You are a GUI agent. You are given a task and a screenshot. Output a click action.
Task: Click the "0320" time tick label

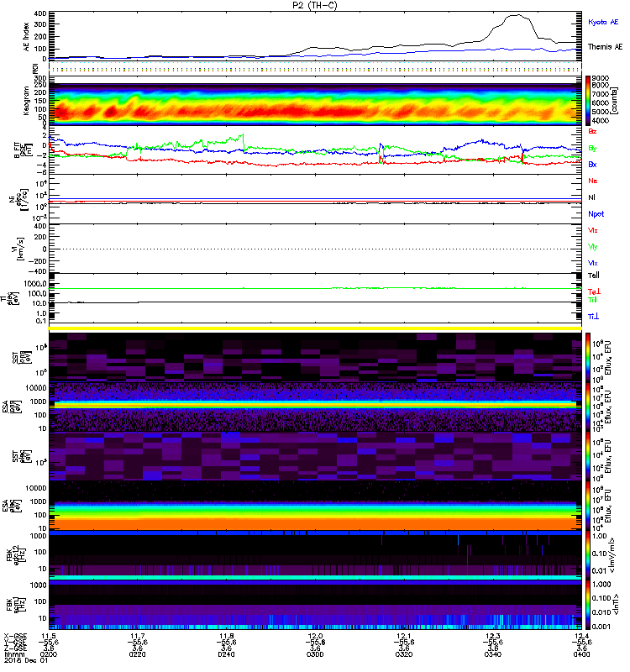click(404, 654)
